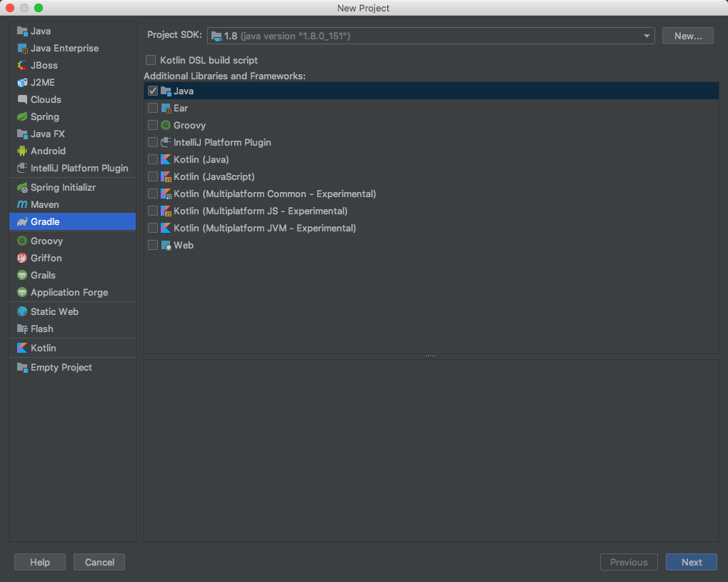The height and width of the screenshot is (582, 728).
Task: Click the splitter handle below frameworks list
Action: pyautogui.click(x=431, y=356)
